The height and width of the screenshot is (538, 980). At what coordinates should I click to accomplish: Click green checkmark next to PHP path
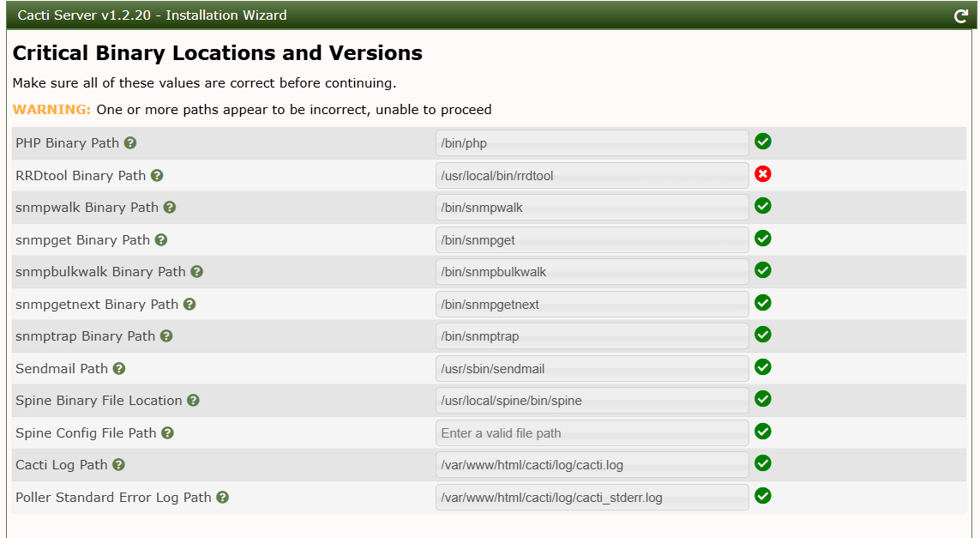coord(762,142)
